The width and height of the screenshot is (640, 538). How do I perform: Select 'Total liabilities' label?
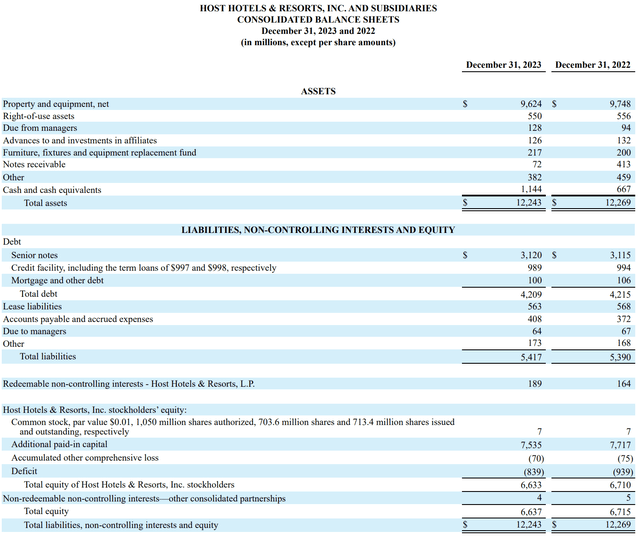tap(48, 357)
